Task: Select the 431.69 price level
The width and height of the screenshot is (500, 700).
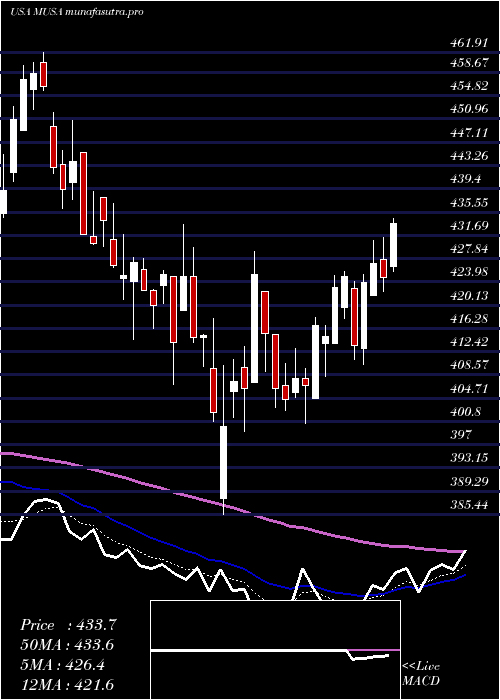Action: [469, 226]
